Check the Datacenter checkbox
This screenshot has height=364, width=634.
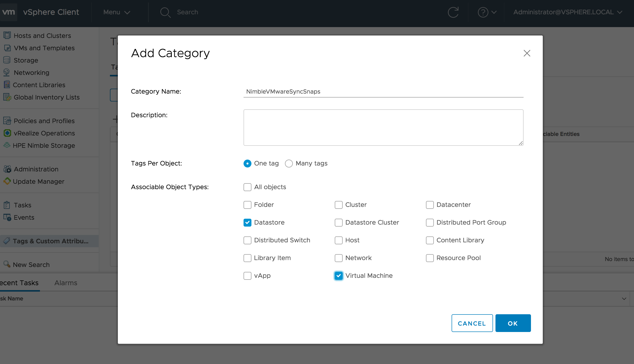pos(430,205)
